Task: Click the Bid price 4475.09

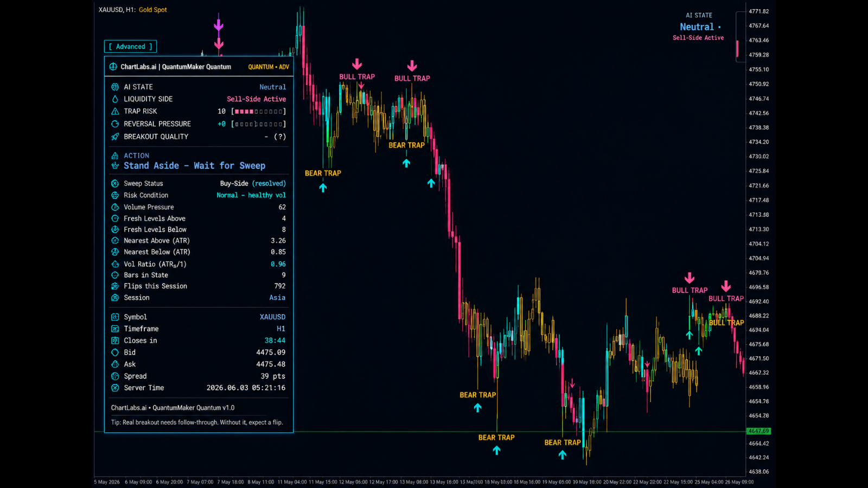Action: 271,352
